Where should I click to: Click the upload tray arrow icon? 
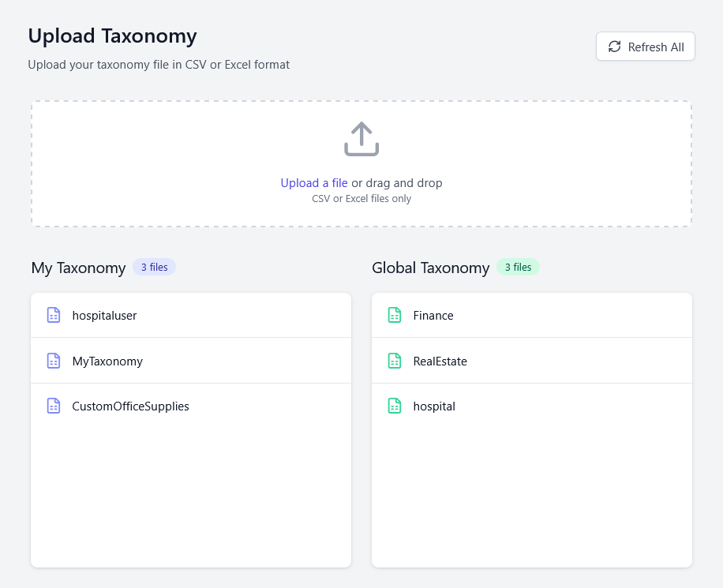tap(361, 139)
